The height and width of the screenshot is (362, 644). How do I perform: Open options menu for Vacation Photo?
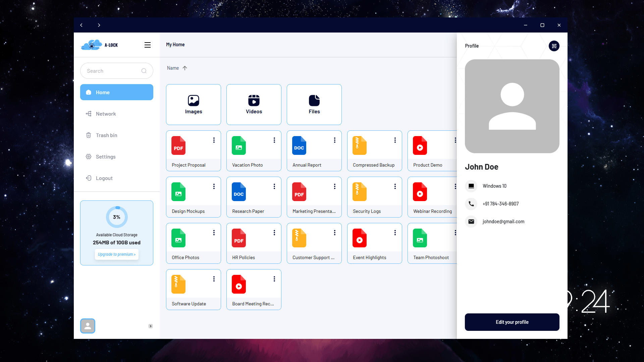click(274, 140)
